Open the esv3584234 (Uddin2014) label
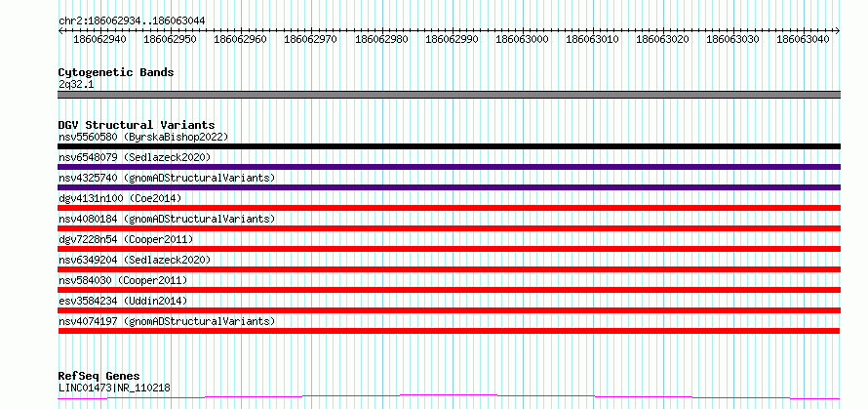Screen dimensions: 868x409 [x=123, y=301]
